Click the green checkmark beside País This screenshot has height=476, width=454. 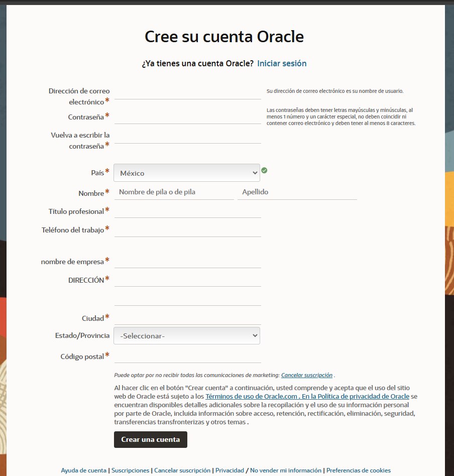(264, 171)
